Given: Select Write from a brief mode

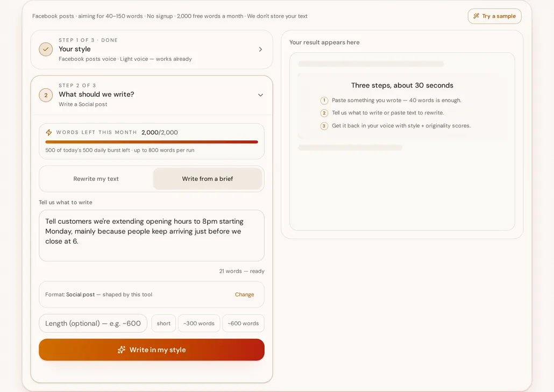Looking at the screenshot, I should [208, 179].
